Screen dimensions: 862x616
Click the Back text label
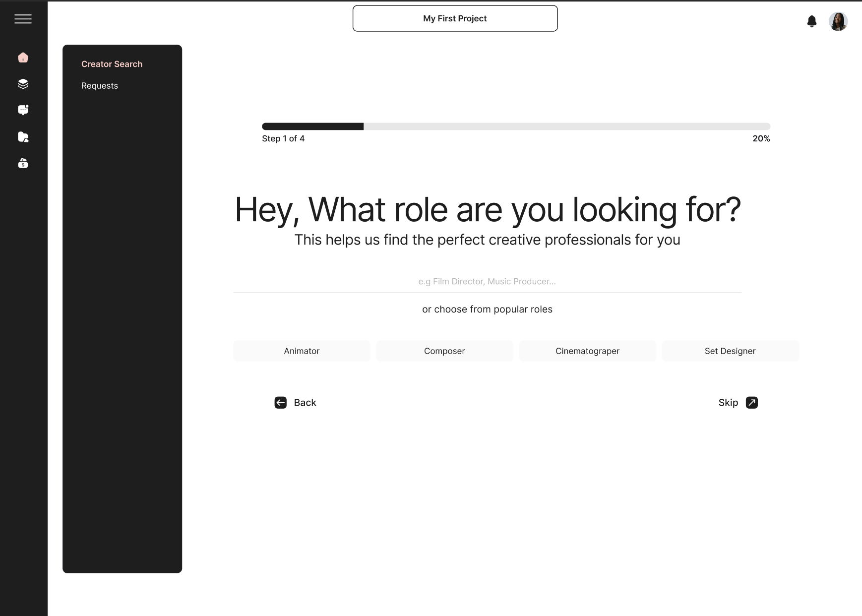coord(305,402)
